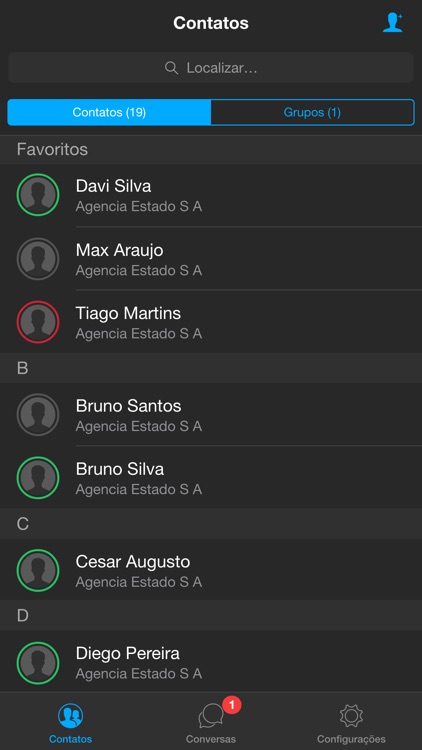Open Bruno Silva contact entry
This screenshot has height=750, width=422.
[211, 478]
